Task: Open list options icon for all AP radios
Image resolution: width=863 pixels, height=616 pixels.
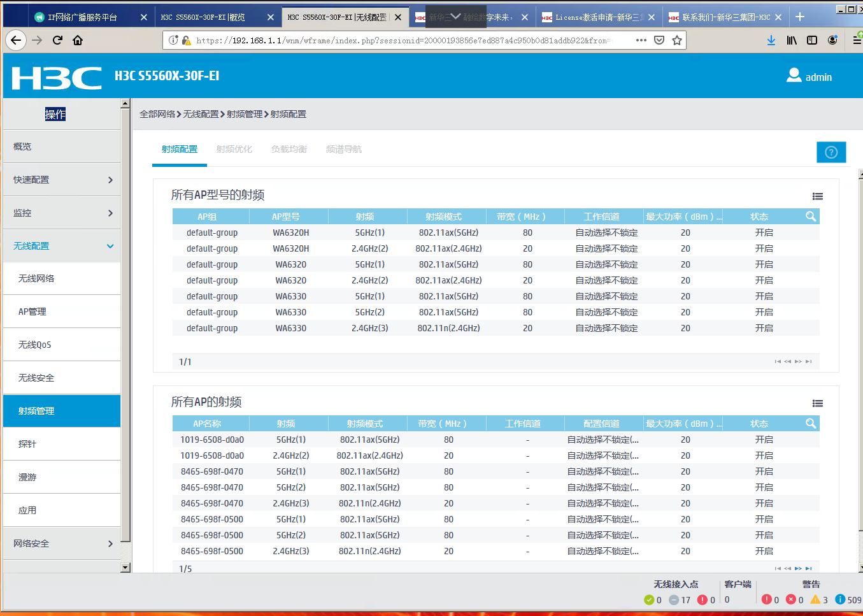Action: point(817,403)
